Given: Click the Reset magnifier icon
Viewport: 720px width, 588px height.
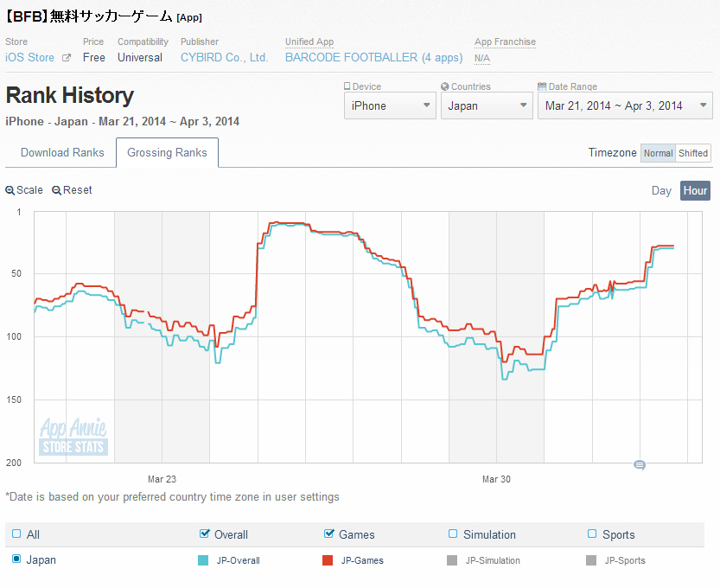Looking at the screenshot, I should click(56, 190).
